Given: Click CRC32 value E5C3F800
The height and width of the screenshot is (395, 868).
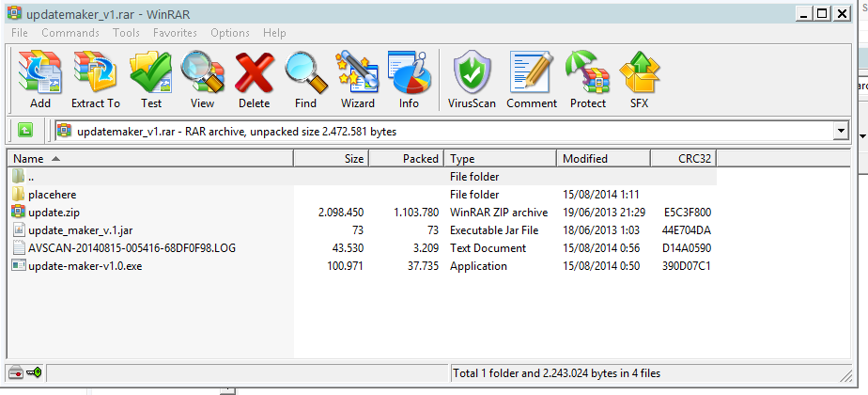Looking at the screenshot, I should [687, 213].
